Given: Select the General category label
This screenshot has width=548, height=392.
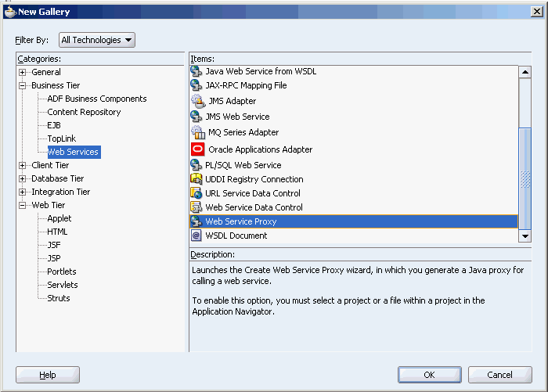Looking at the screenshot, I should click(x=46, y=72).
